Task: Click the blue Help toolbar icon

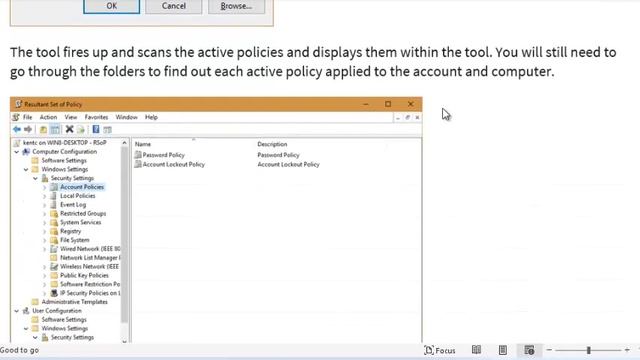Action: tap(96, 129)
